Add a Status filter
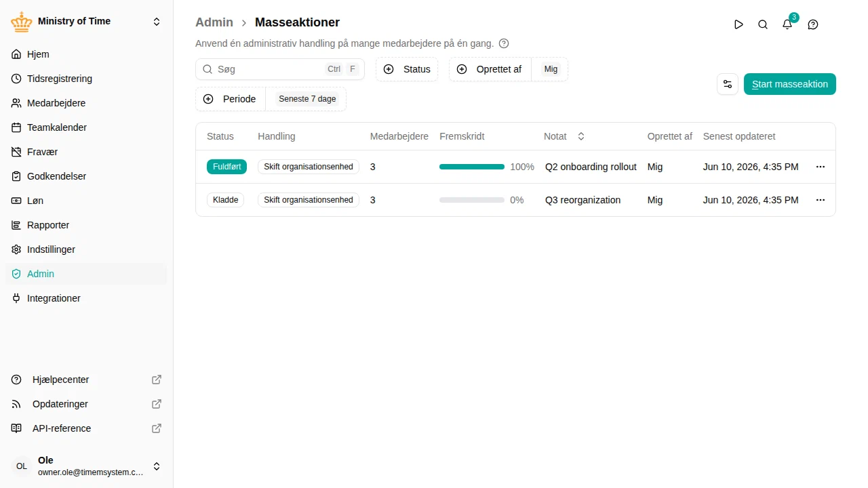This screenshot has height=488, width=868. (407, 69)
